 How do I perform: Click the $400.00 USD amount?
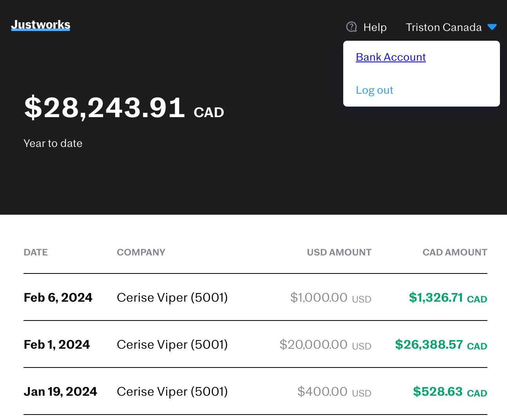coord(334,392)
